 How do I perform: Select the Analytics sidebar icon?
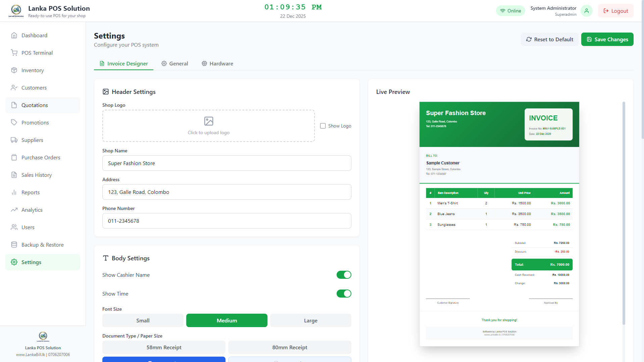14,210
